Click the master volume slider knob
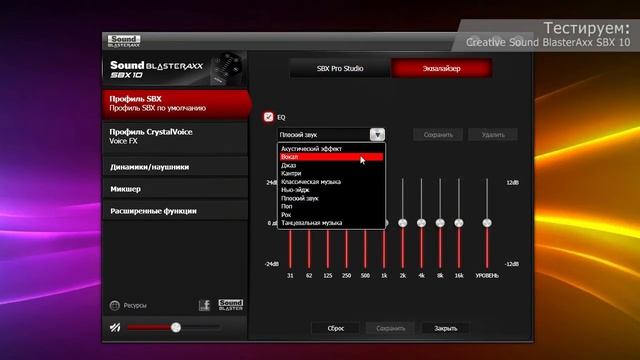The image size is (640, 360). (x=176, y=327)
